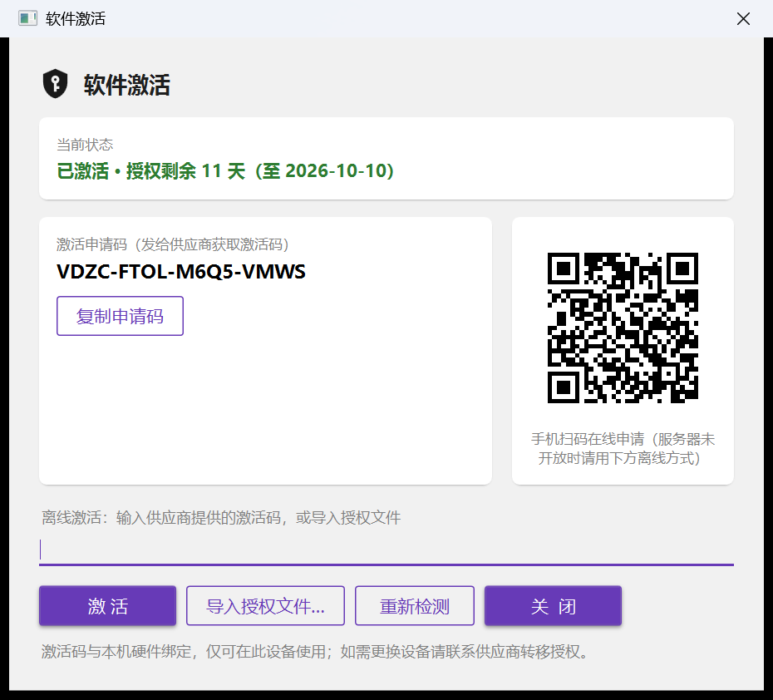This screenshot has height=700, width=773.
Task: Click the green activation status text
Action: pos(225,171)
